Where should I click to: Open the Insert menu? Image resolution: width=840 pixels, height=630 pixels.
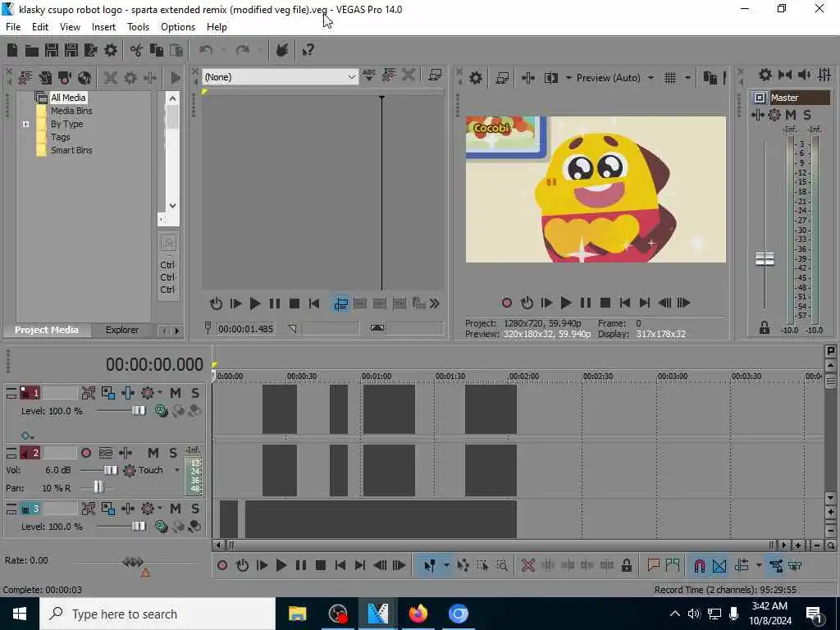[103, 27]
